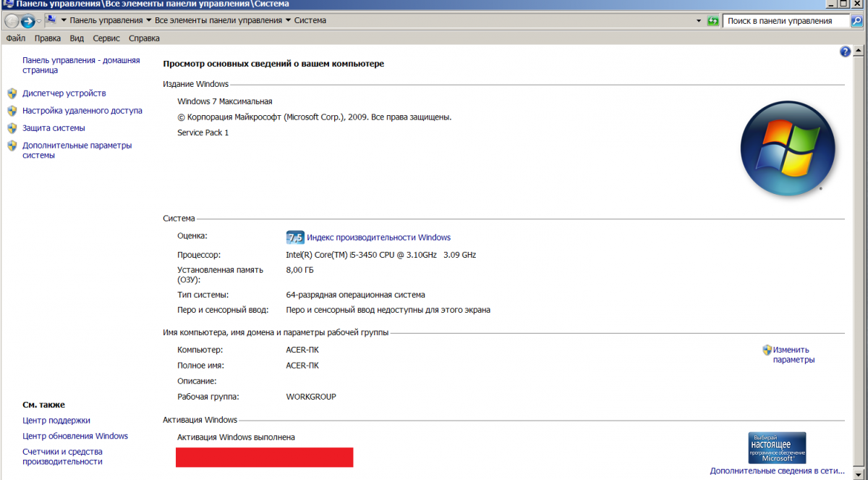Viewport: 868px width, 480px height.
Task: Open Счетчики и средства производительности link
Action: click(62, 457)
